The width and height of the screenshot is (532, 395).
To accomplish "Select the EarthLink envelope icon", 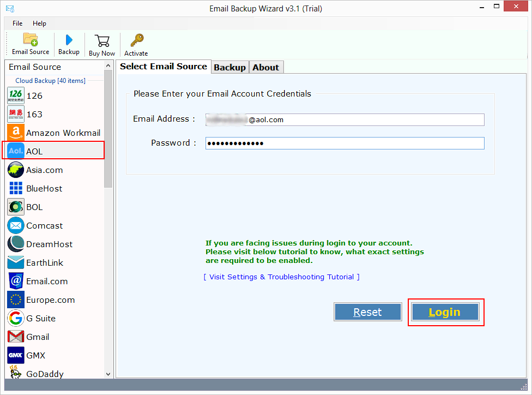I will pos(16,262).
